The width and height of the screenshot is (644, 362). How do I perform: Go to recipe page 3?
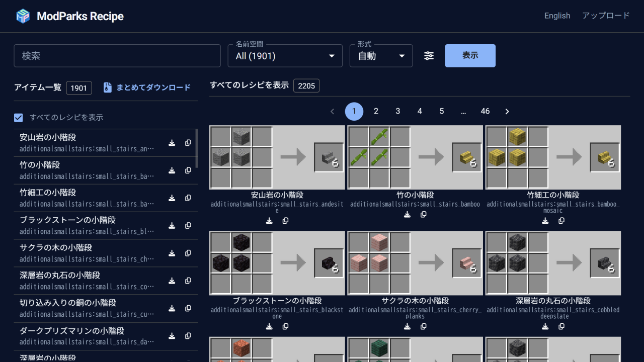click(398, 112)
